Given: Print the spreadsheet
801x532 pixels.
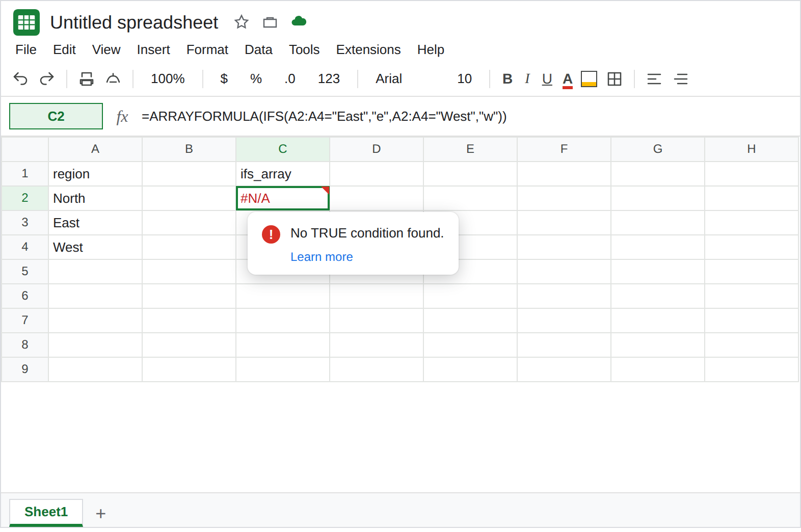Looking at the screenshot, I should click(87, 79).
